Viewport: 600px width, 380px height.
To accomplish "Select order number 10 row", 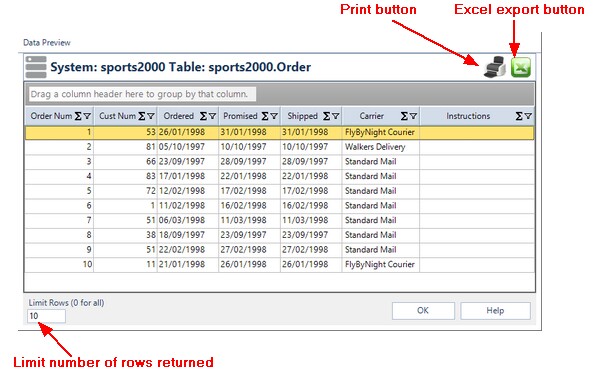I will [x=279, y=265].
